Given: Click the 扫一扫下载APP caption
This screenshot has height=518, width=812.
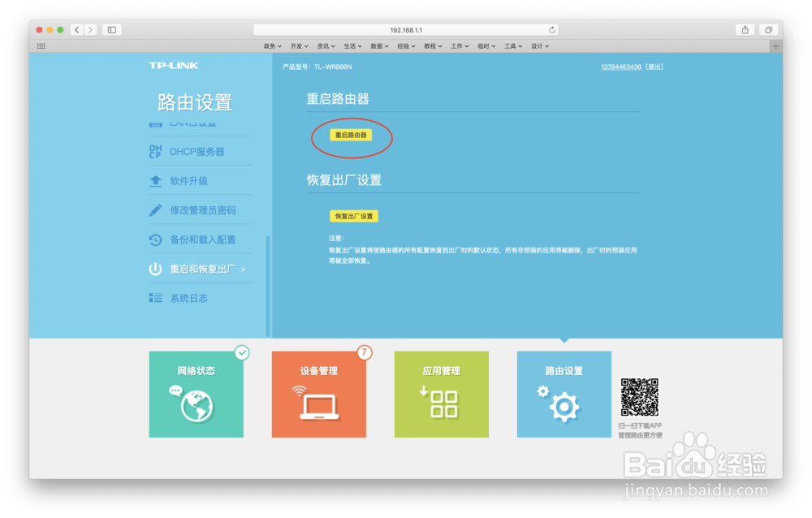Looking at the screenshot, I should click(x=640, y=425).
